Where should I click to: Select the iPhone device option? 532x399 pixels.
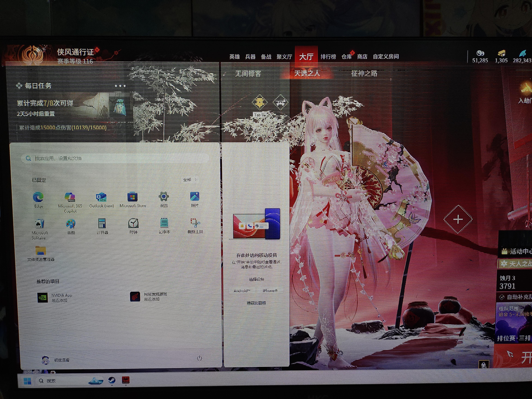(270, 291)
